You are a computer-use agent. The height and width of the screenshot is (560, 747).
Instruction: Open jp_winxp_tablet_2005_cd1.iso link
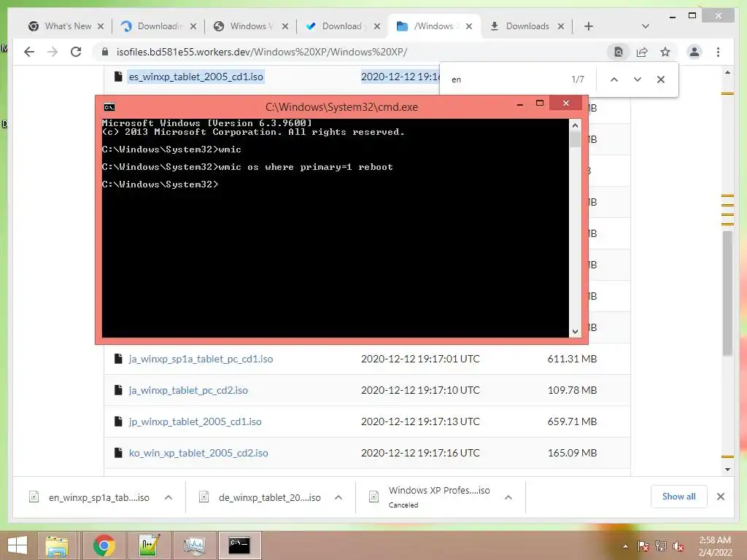coord(195,422)
